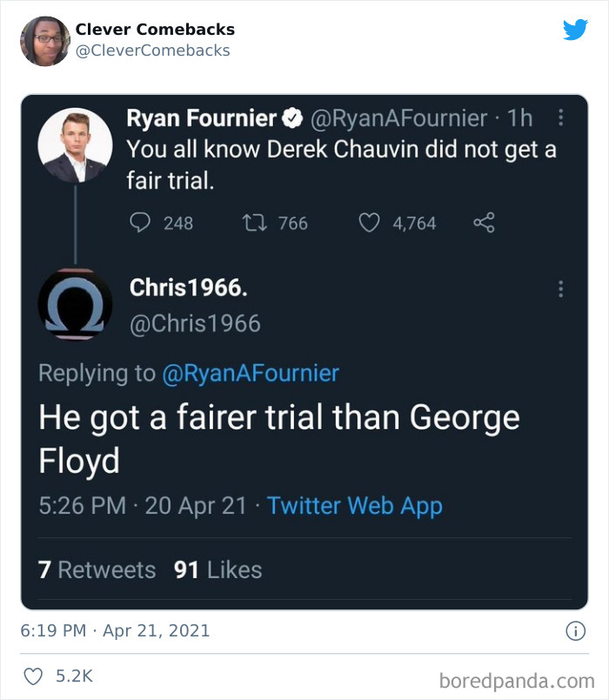
Task: Open three-dot menu on Chris1966's reply
Action: click(x=561, y=288)
